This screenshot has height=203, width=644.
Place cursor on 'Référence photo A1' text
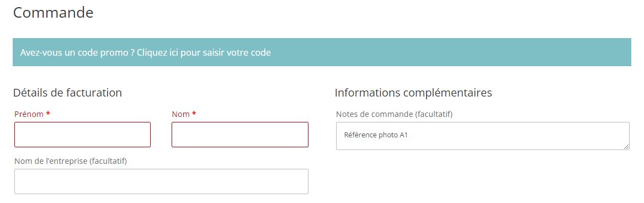[376, 135]
